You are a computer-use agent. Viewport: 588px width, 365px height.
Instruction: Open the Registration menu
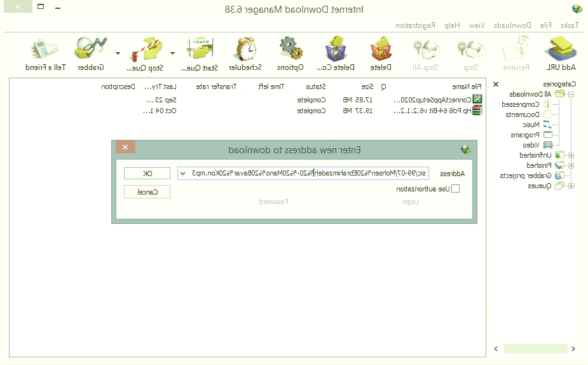416,25
